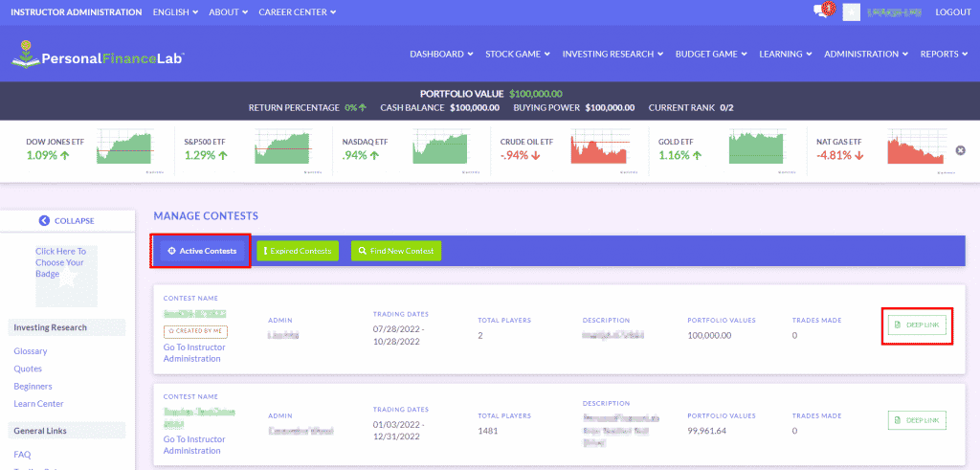The height and width of the screenshot is (470, 980).
Task: Switch to the Active Contests tab
Action: point(202,251)
